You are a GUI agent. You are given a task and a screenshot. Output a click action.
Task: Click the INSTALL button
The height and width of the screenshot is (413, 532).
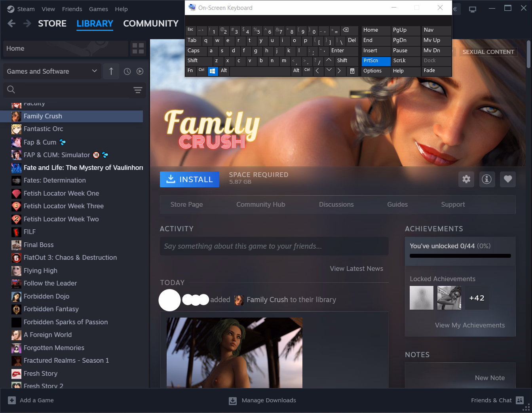190,179
